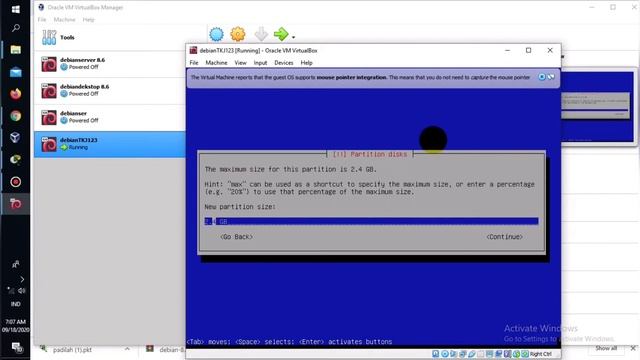Click the Go Back button in installer
The height and width of the screenshot is (360, 640).
tap(236, 237)
